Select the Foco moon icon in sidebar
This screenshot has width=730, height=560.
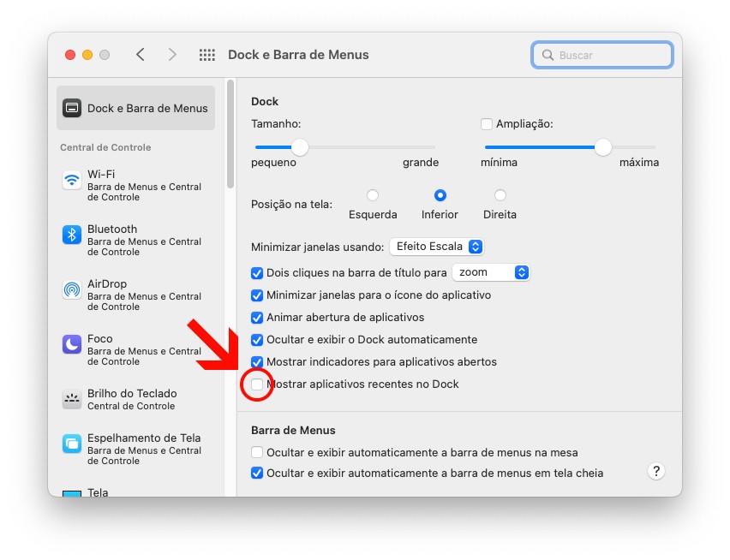[72, 345]
